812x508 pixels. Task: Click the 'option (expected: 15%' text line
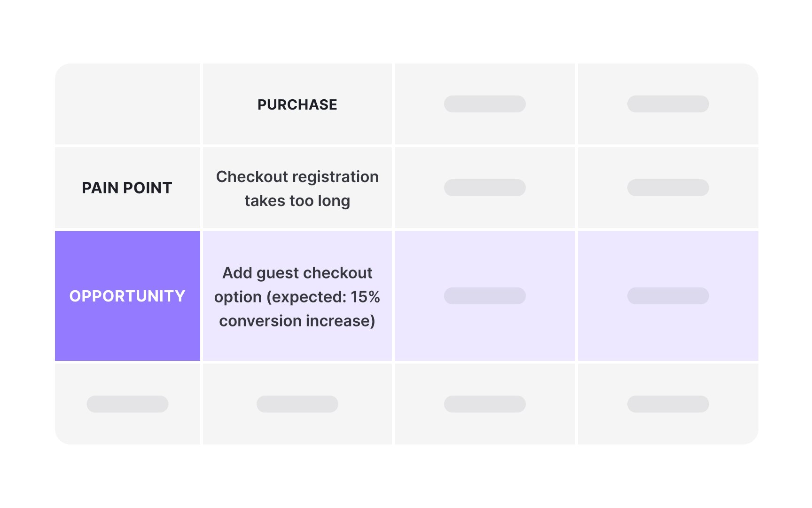297,297
